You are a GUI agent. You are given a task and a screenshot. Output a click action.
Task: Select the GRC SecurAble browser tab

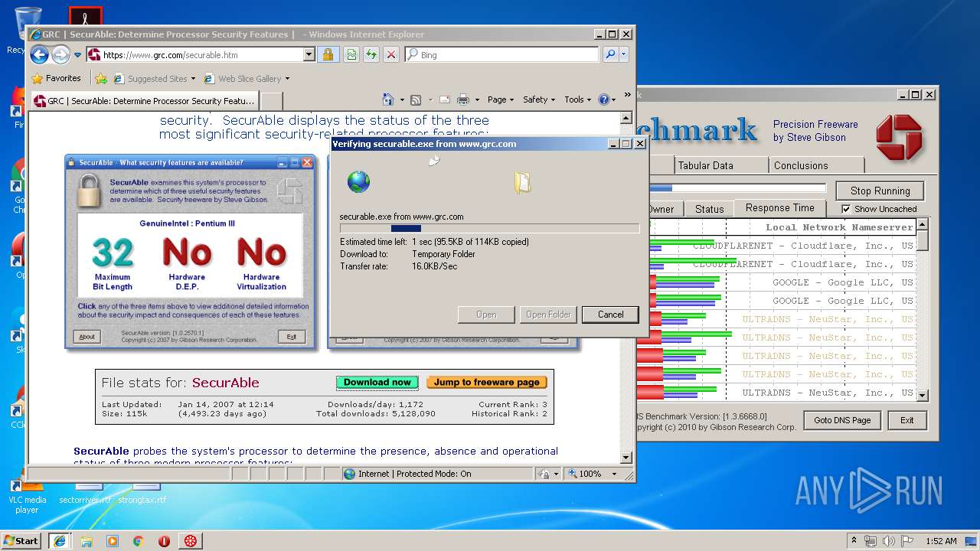pyautogui.click(x=145, y=100)
